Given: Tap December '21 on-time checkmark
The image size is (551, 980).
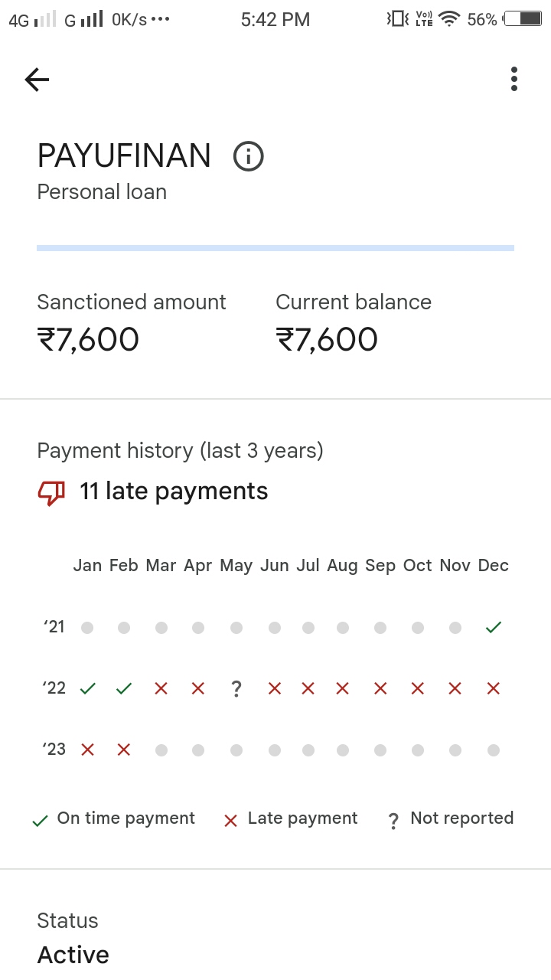Looking at the screenshot, I should (x=494, y=628).
